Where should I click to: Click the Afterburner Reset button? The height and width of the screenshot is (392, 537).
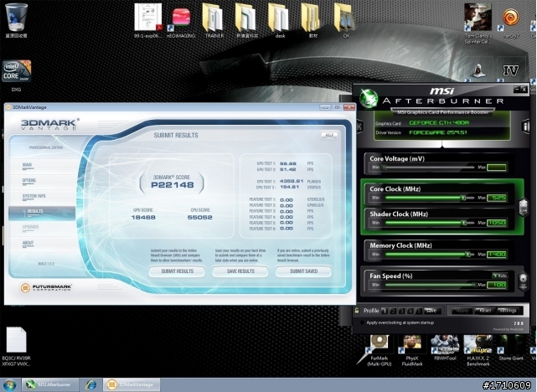click(485, 311)
